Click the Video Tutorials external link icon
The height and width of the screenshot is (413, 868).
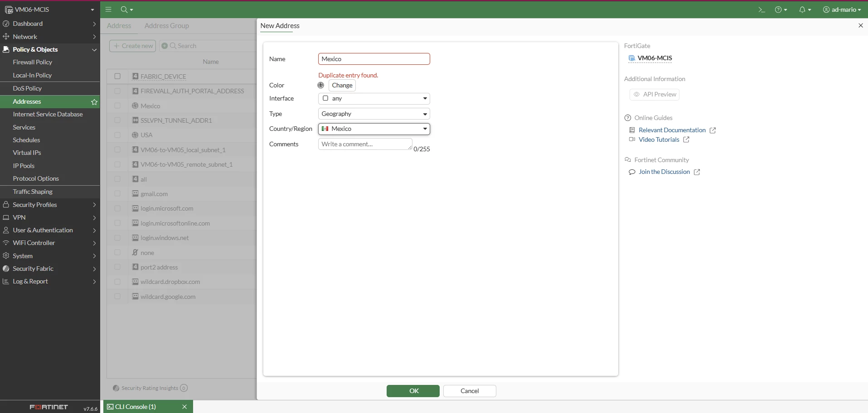686,140
